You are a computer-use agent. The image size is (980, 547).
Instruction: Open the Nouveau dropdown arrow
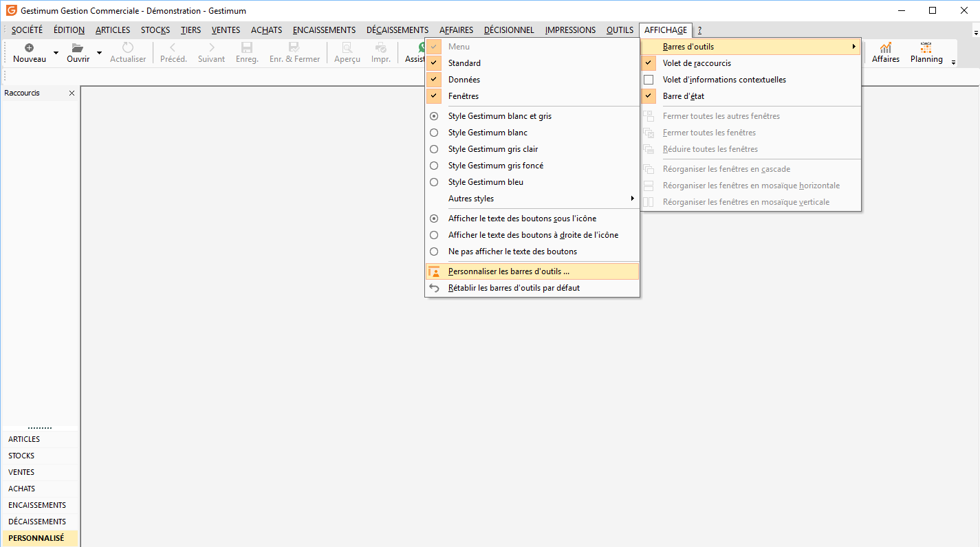pyautogui.click(x=56, y=52)
